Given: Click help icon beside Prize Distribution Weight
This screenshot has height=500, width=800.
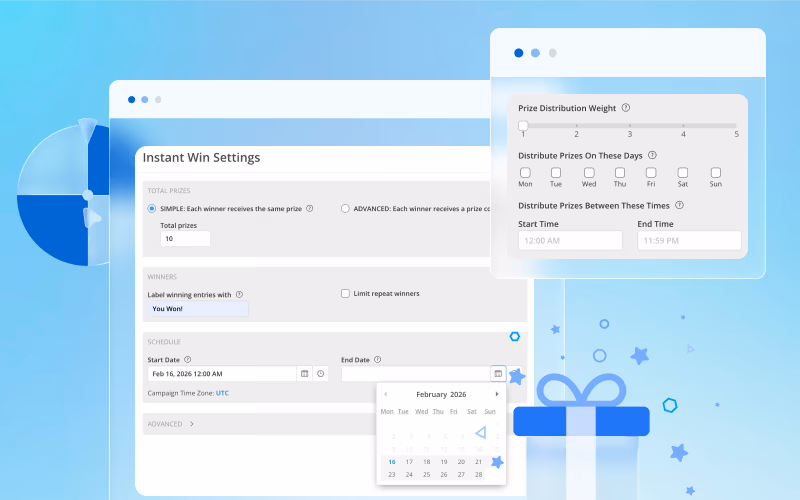Looking at the screenshot, I should [626, 108].
